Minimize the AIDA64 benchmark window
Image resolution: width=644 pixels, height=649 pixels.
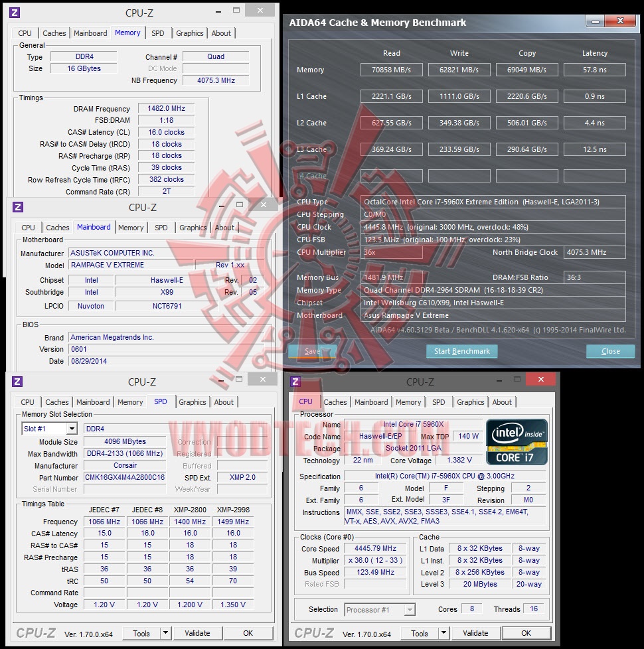[x=595, y=21]
